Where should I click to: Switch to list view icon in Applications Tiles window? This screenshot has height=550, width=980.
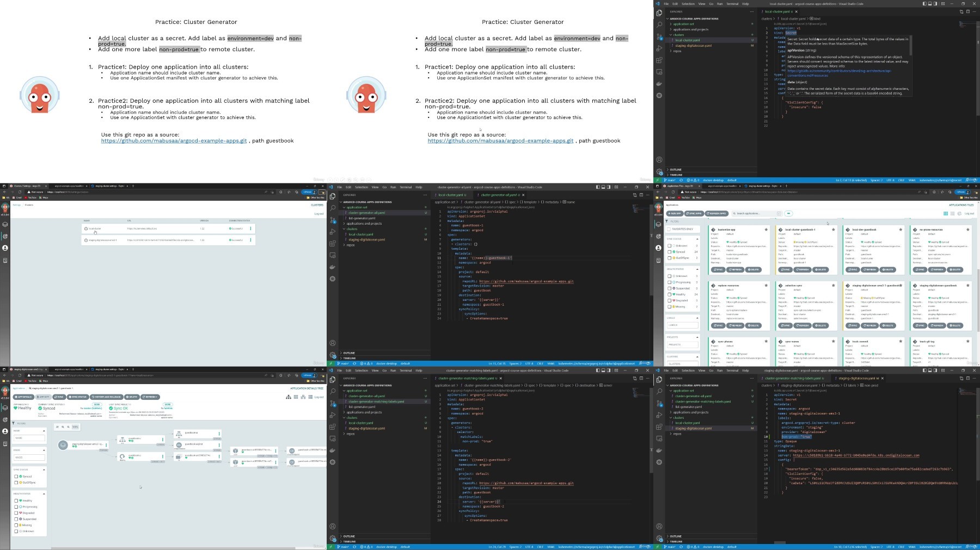click(952, 213)
